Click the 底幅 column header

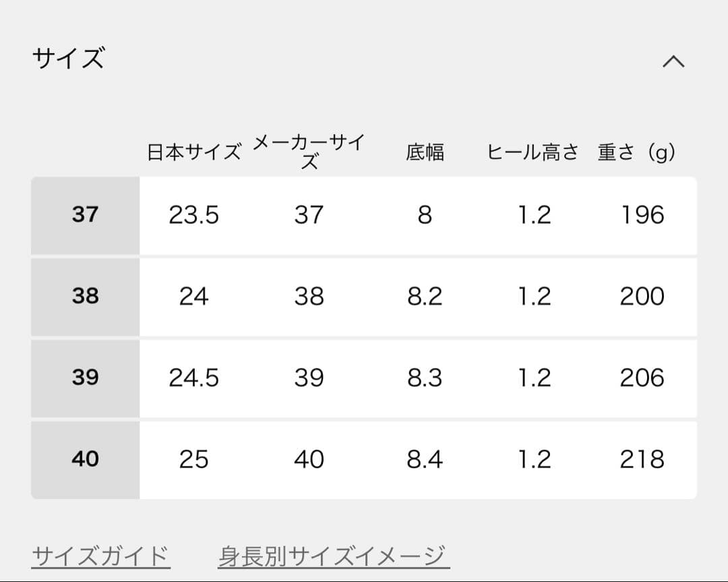(426, 152)
